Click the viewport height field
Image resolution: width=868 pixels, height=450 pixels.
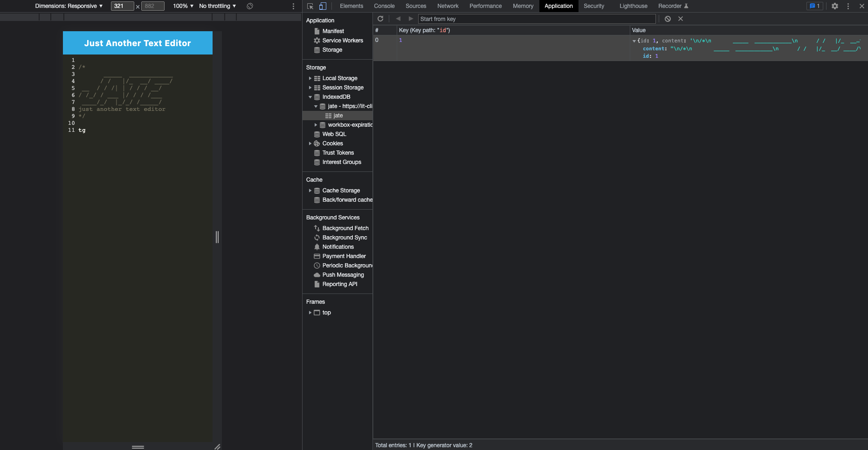(x=153, y=6)
